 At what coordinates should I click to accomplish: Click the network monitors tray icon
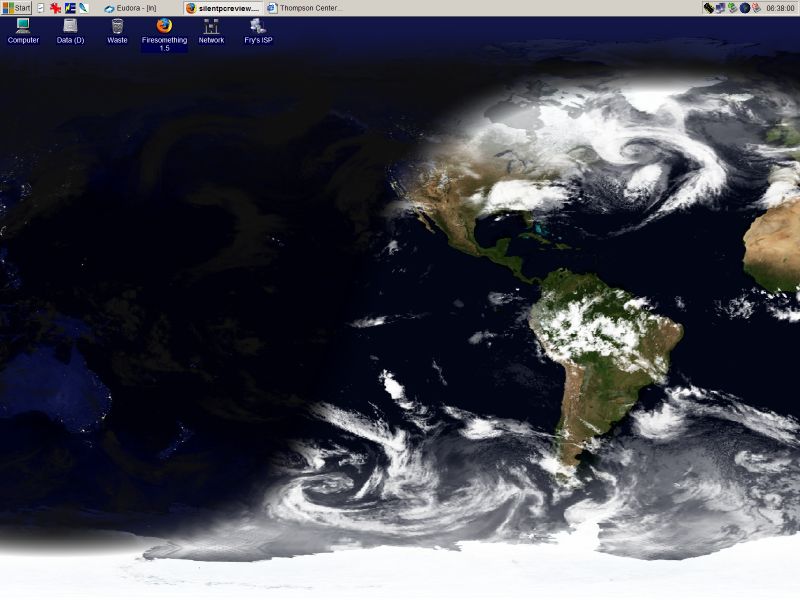point(720,8)
